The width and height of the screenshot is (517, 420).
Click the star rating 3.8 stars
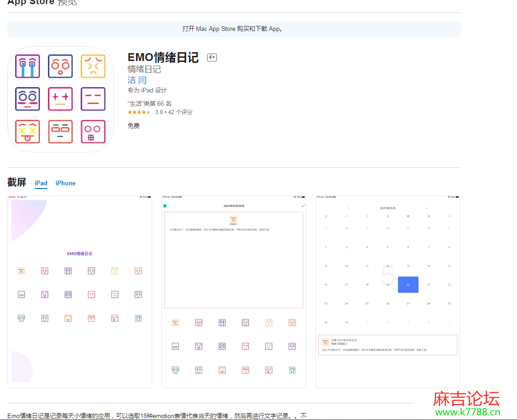tap(139, 112)
